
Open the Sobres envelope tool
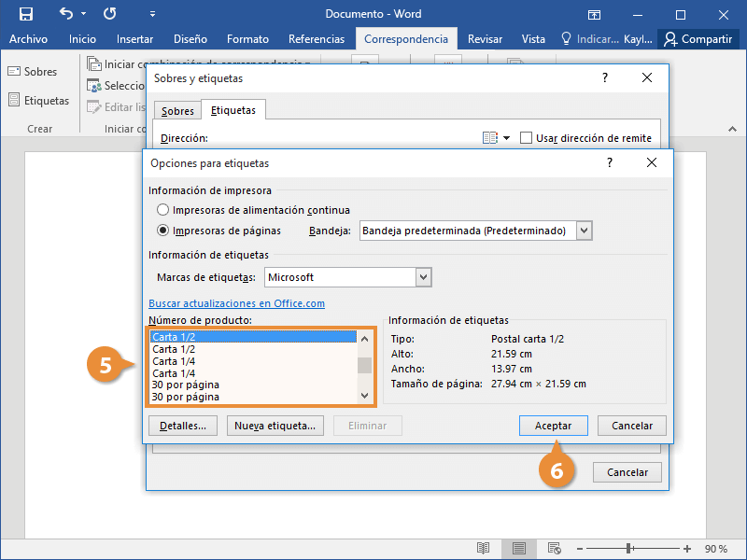(33, 72)
